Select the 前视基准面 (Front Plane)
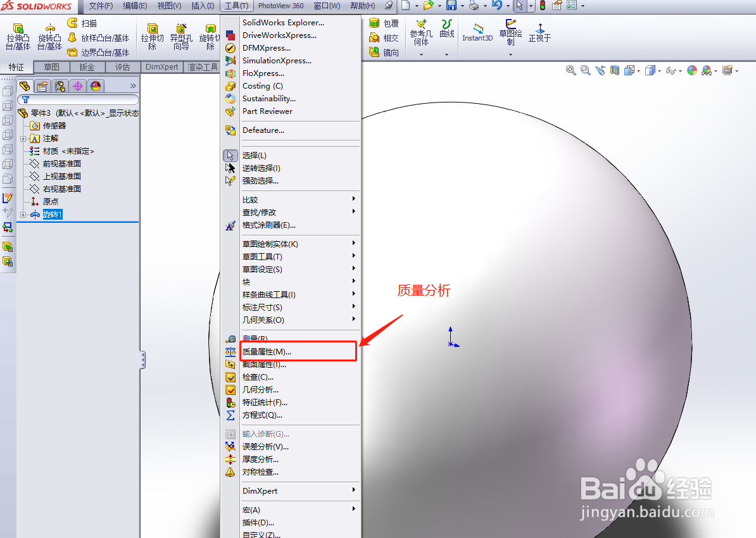 click(x=56, y=164)
